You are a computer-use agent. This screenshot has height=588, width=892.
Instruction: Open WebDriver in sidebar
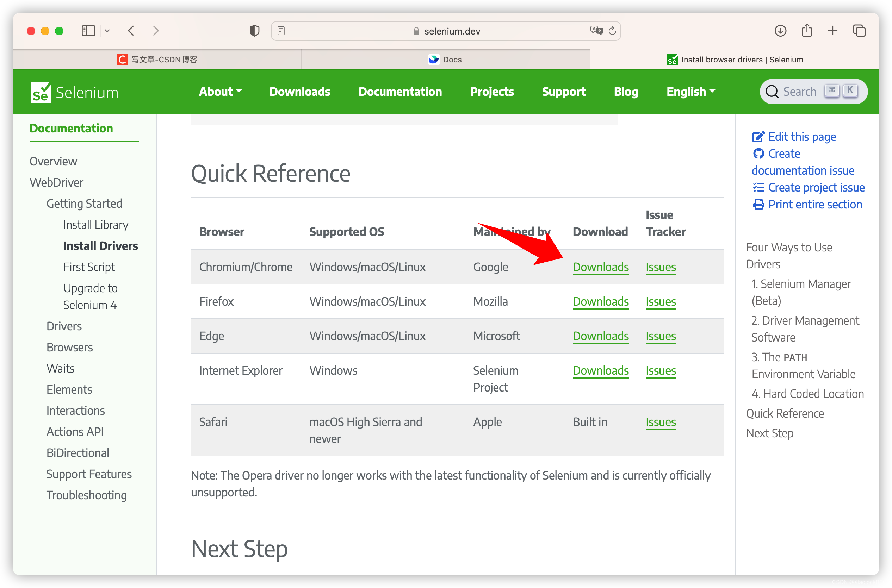(57, 182)
